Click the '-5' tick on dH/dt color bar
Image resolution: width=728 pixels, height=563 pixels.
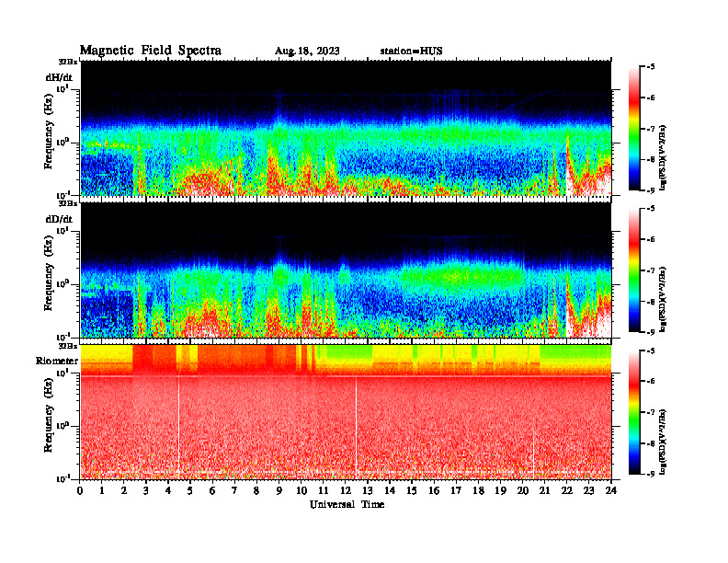[x=651, y=67]
